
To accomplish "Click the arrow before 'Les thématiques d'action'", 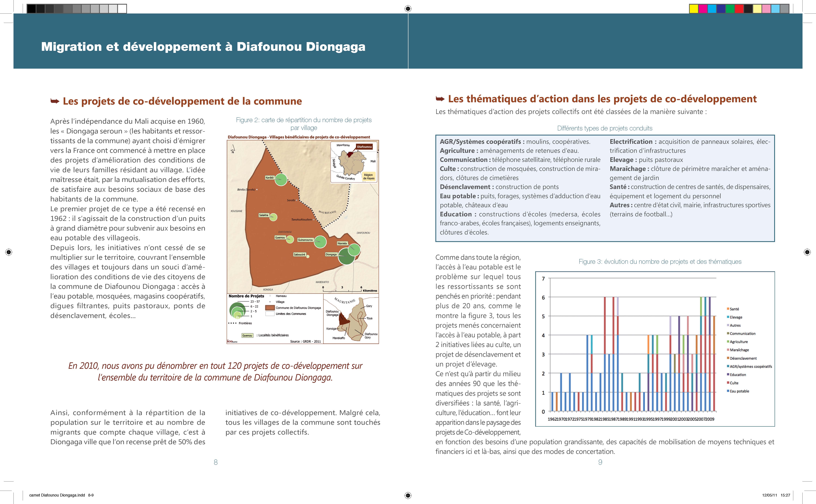I will tap(440, 99).
